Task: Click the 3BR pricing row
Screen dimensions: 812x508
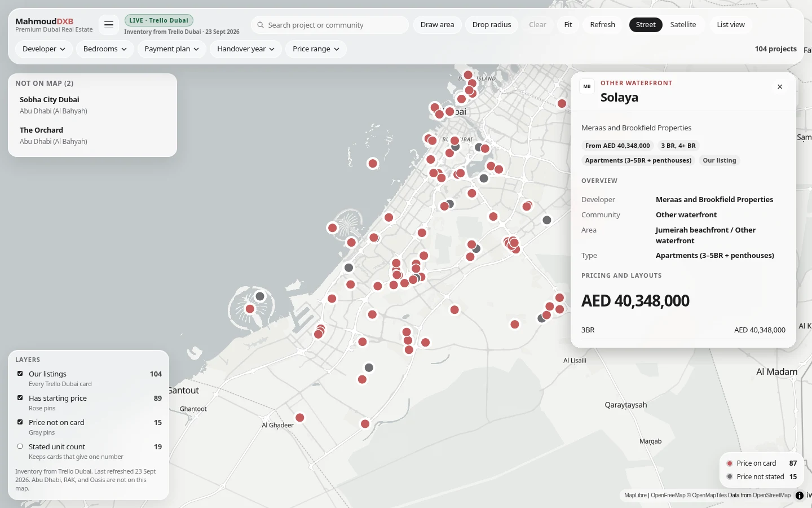Action: [x=683, y=330]
